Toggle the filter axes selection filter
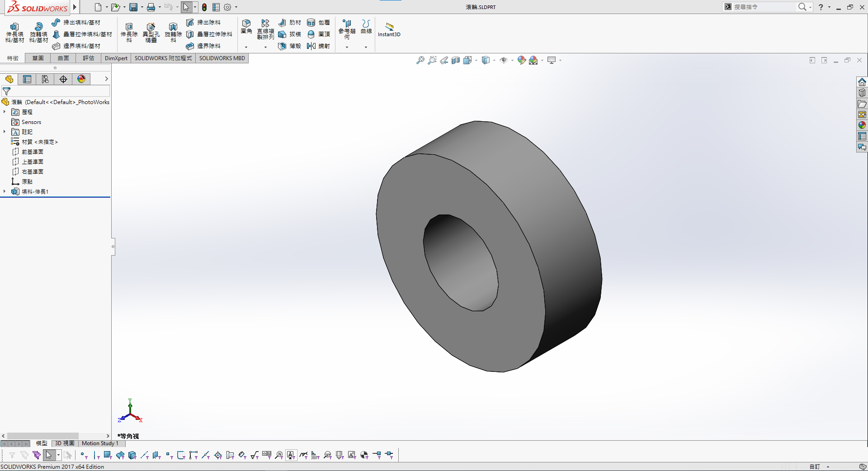Screen dimensions: 868x471 tap(144, 455)
